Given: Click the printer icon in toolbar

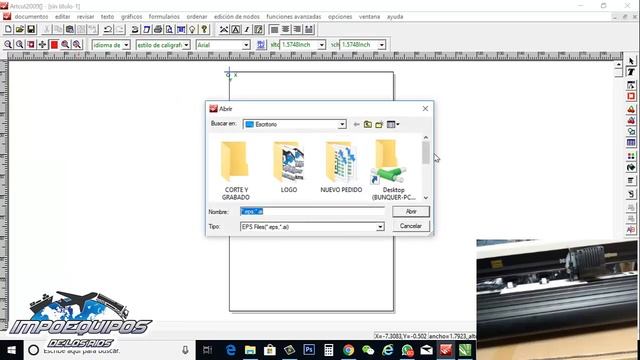Looking at the screenshot, I should point(158,29).
